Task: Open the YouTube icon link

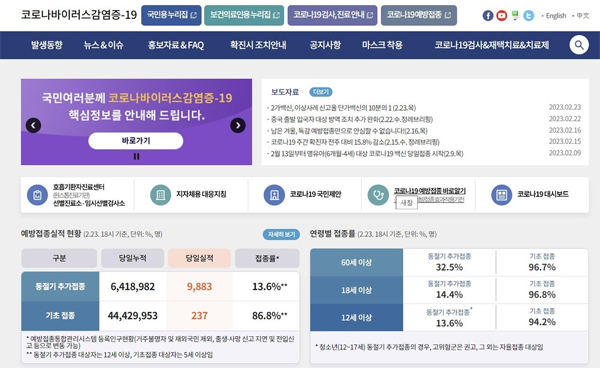Action: (501, 16)
